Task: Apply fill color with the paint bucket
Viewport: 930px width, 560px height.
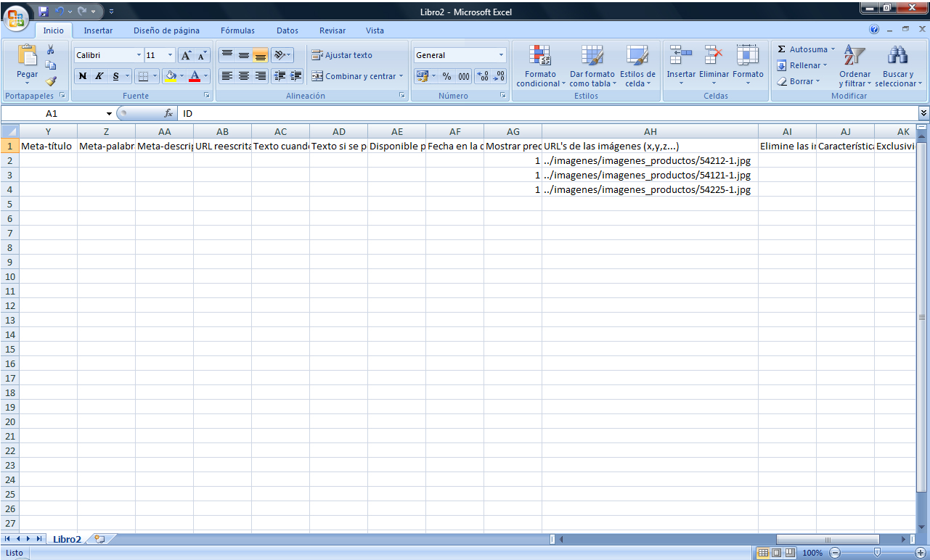Action: coord(171,76)
